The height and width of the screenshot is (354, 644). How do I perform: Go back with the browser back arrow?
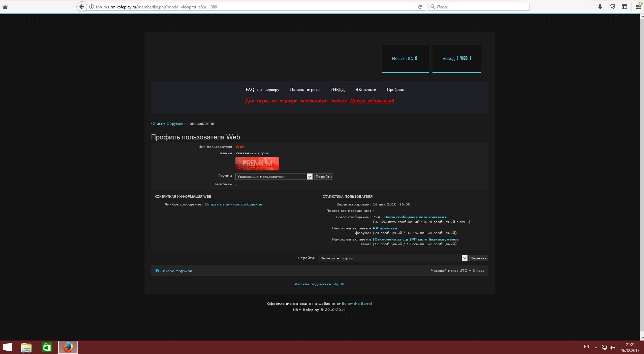point(82,7)
